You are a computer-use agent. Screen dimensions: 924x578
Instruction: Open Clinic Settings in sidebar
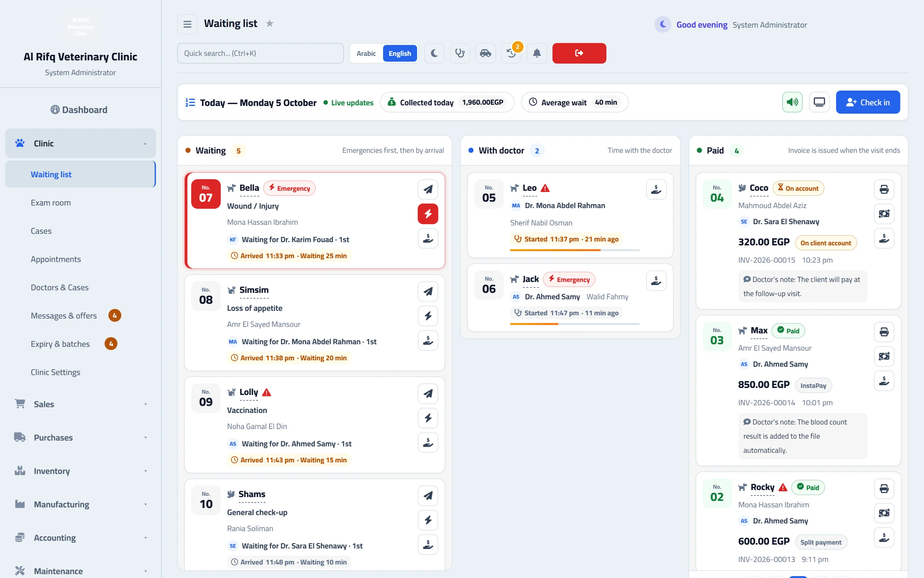click(80, 372)
